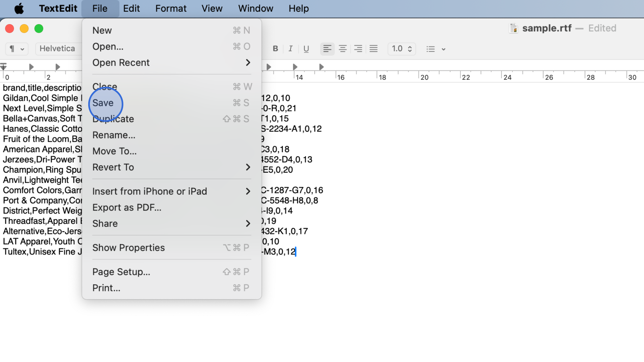Open the Edit menu

pyautogui.click(x=131, y=8)
